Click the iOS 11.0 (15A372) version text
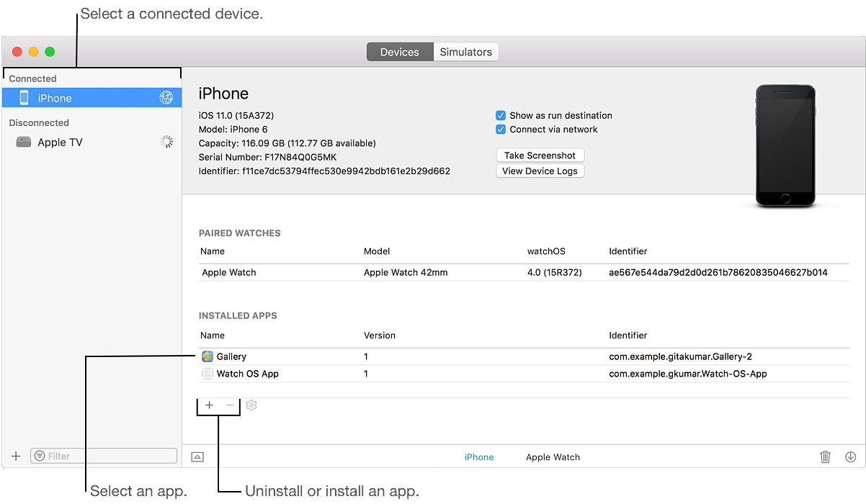 click(x=236, y=115)
